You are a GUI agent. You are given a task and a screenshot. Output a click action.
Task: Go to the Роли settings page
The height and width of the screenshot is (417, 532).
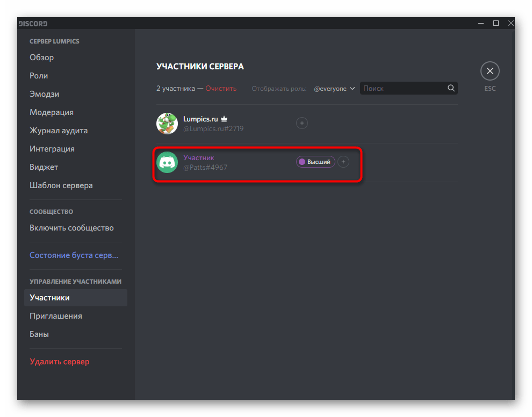pyautogui.click(x=39, y=76)
